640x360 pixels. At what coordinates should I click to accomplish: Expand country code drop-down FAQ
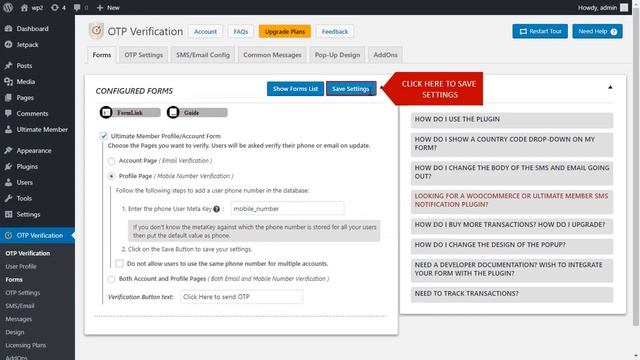point(512,144)
